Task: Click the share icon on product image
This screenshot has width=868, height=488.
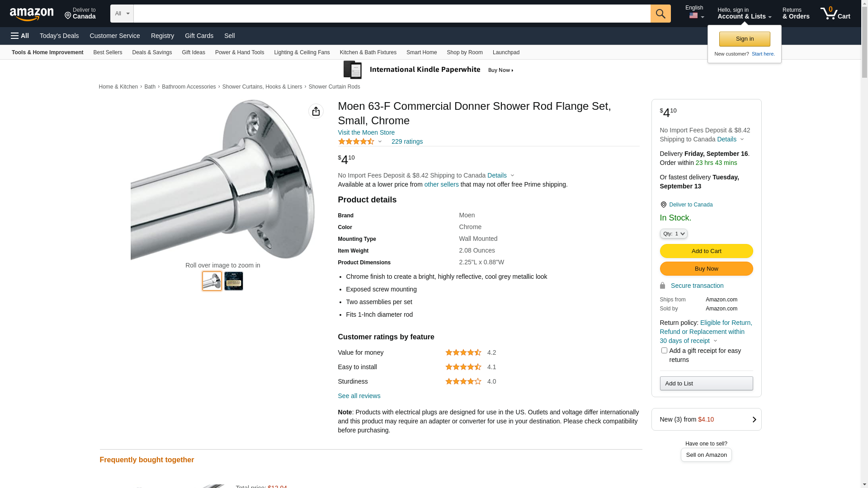Action: click(316, 111)
